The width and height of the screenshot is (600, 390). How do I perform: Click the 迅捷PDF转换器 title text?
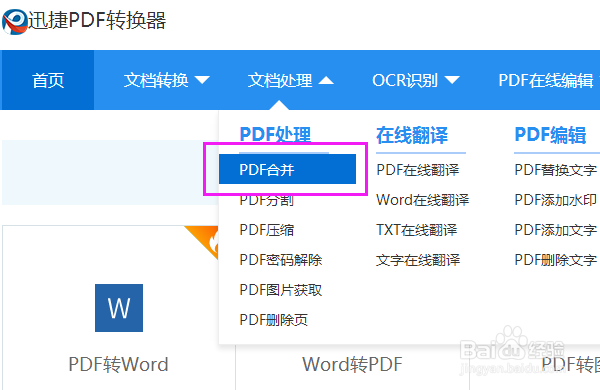pyautogui.click(x=97, y=20)
